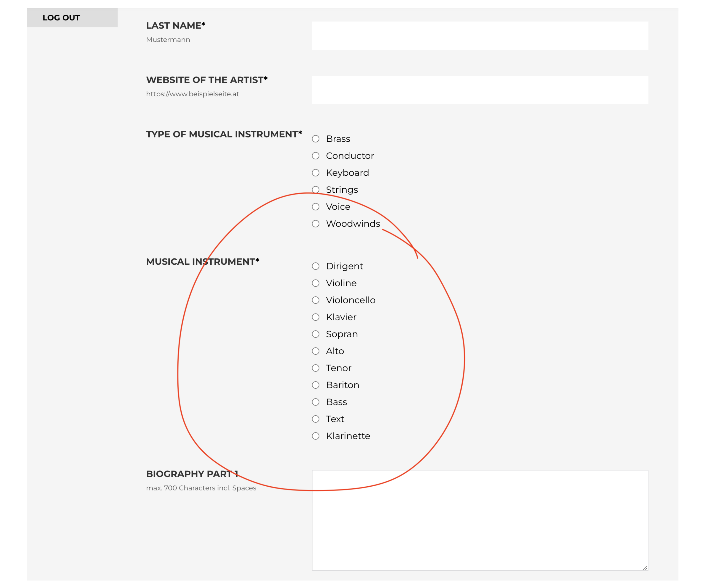704x588 pixels.
Task: Click the Mustermann hint text
Action: (x=168, y=39)
